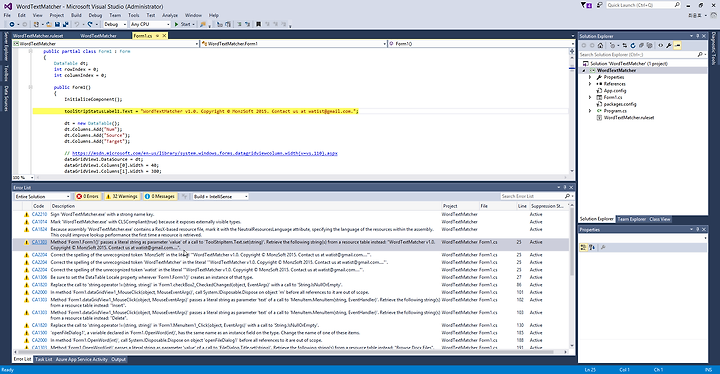This screenshot has width=720, height=374.
Task: Click the Home icon in Solution Explorer
Action: tap(600, 45)
